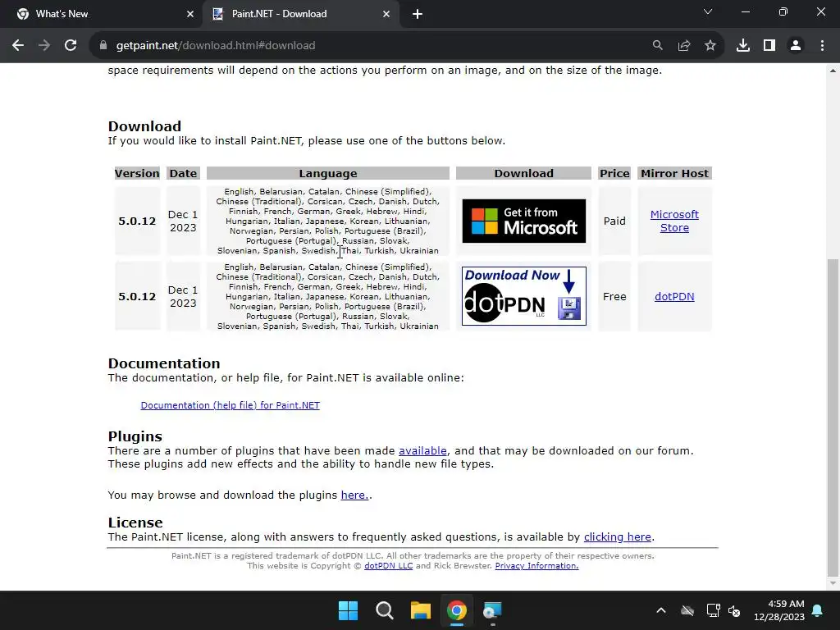The image size is (840, 630).
Task: Close the What's New tab
Action: [190, 15]
